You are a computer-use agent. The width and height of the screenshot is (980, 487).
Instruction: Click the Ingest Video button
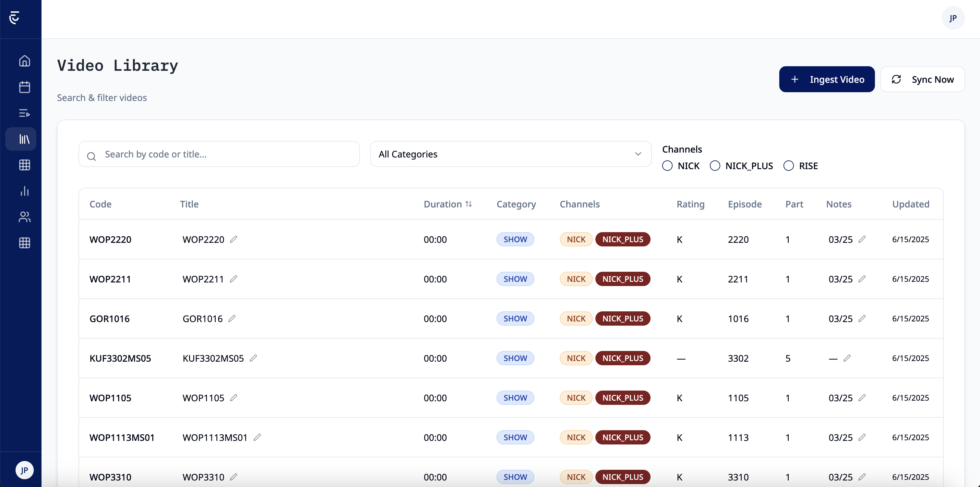point(827,79)
